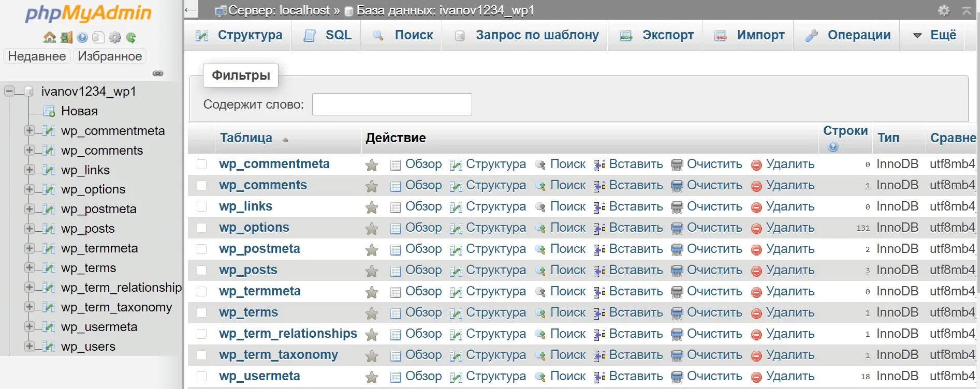This screenshot has width=980, height=389.
Task: Open the Экспорт tab
Action: 657,35
